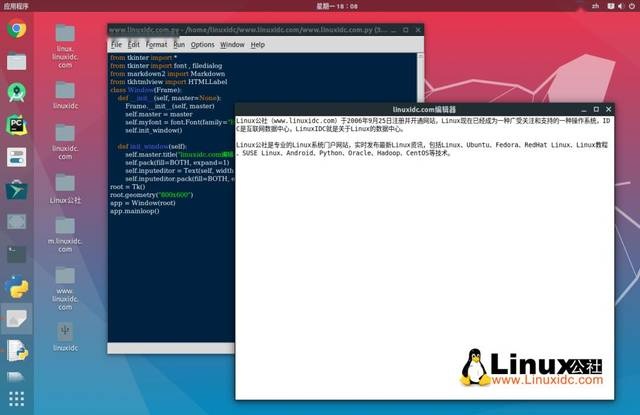This screenshot has height=415, width=640.
Task: Launch Android Studio from the dock
Action: coord(16,93)
